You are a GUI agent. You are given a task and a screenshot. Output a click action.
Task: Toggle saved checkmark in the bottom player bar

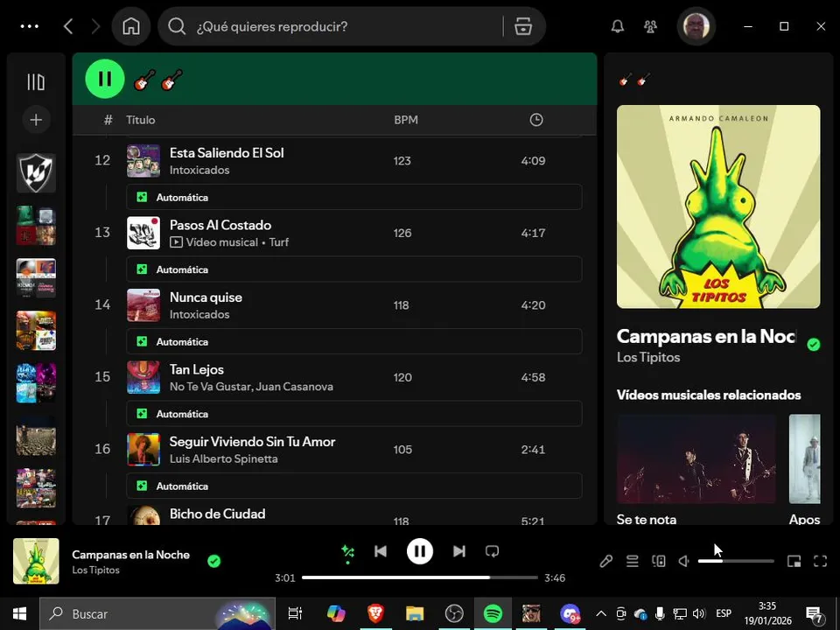pos(213,561)
